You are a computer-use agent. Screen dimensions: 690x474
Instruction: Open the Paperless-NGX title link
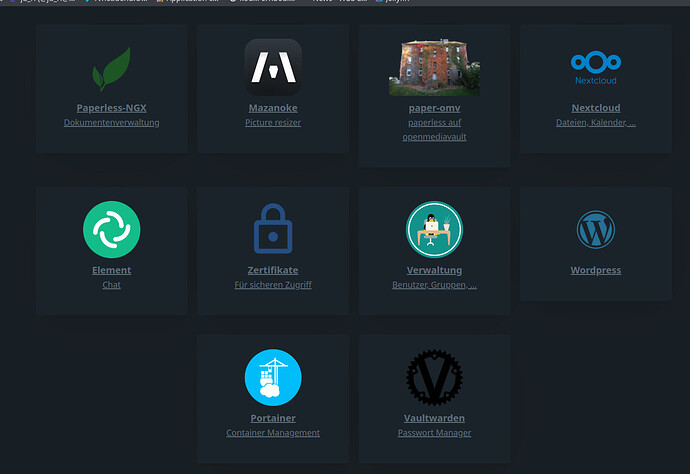pos(111,108)
